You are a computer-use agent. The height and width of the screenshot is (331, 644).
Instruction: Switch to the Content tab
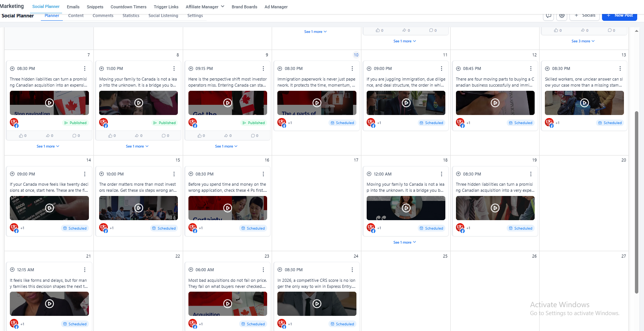pyautogui.click(x=76, y=16)
